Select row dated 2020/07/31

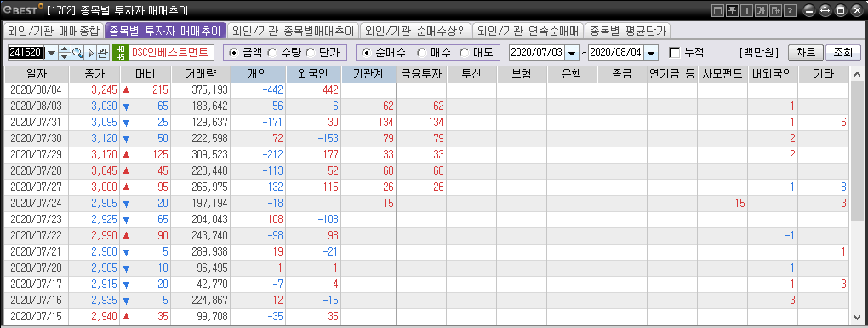(426, 123)
